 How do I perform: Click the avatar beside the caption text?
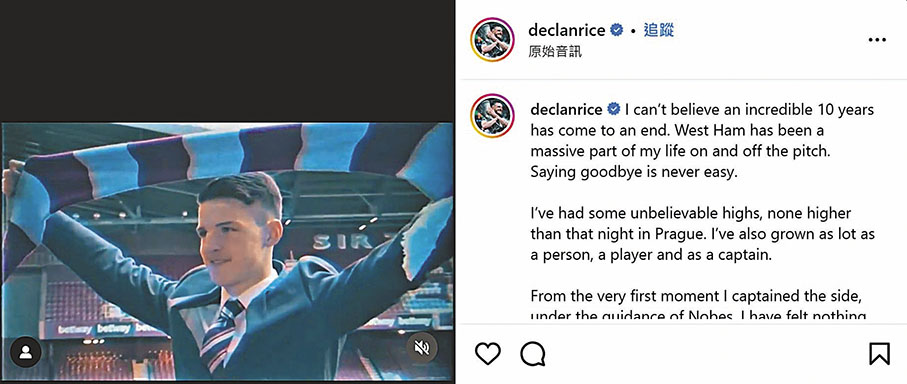click(x=492, y=116)
